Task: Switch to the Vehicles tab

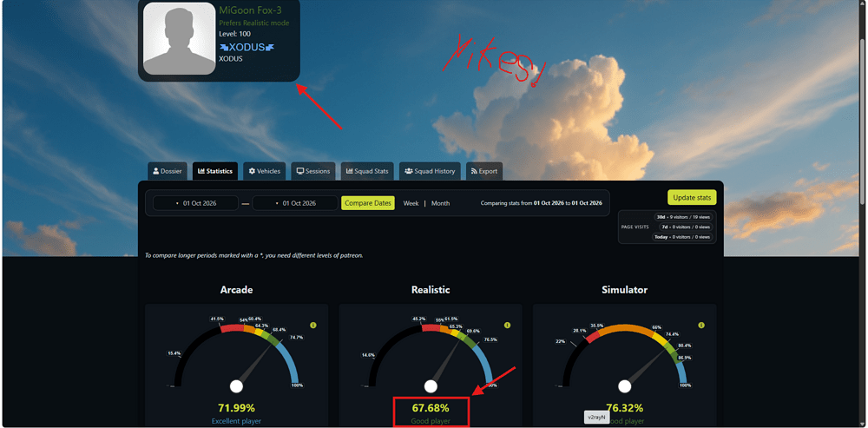Action: click(x=265, y=171)
